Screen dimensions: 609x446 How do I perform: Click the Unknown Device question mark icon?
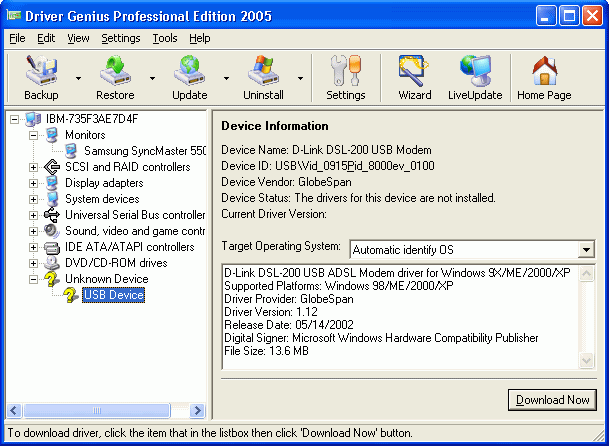(52, 279)
